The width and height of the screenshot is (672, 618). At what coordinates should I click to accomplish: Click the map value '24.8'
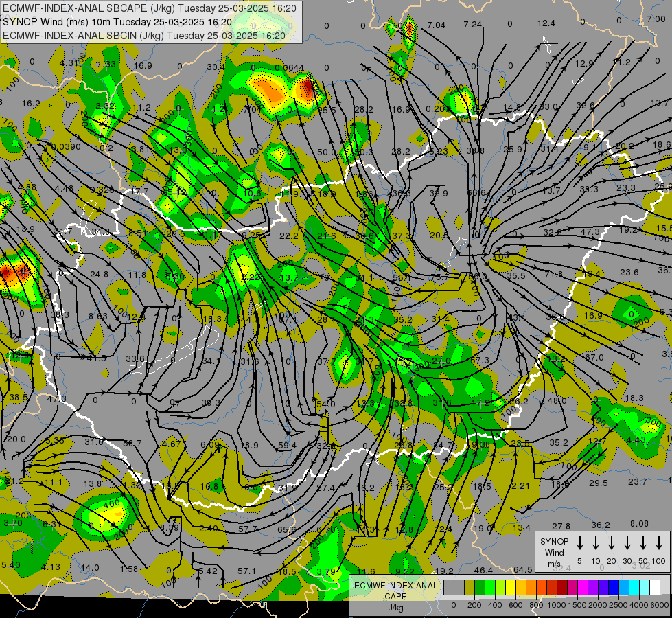point(99,274)
